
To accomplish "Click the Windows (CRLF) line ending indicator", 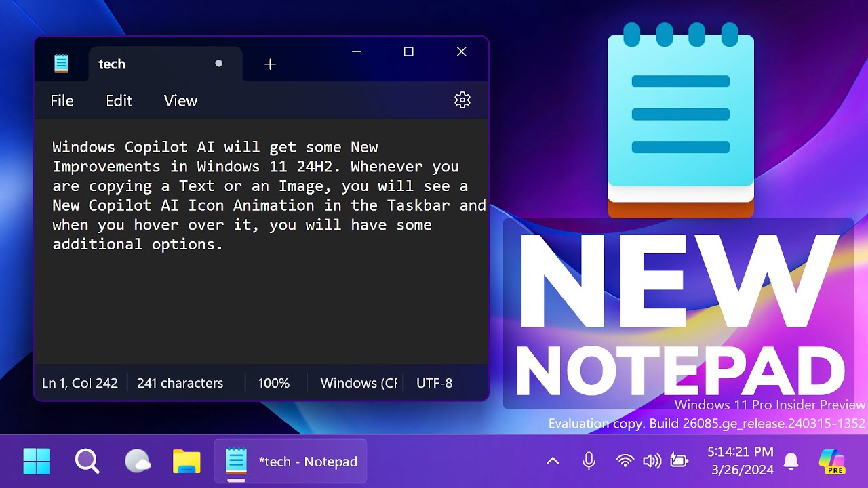I will pos(359,383).
